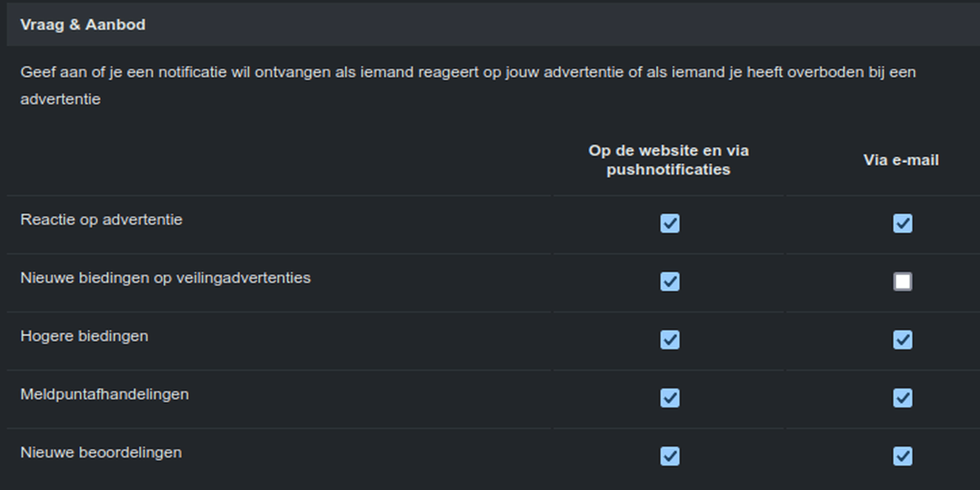Click the 'Hogere biedingen' row label

coord(84,336)
